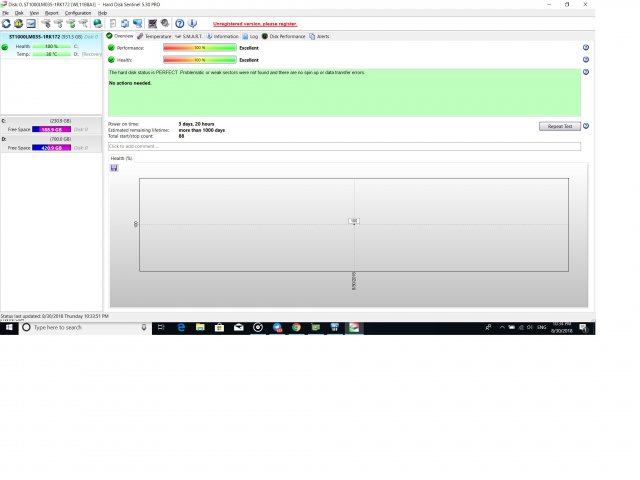Screen dimensions: 640x480
Task: Click the Windows Start button
Action: click(9, 327)
